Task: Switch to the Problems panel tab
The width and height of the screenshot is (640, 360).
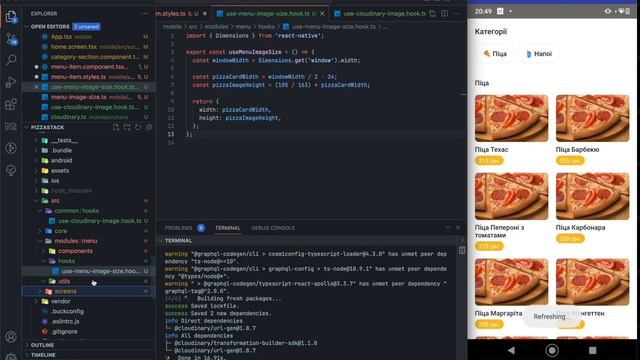Action: coord(178,228)
